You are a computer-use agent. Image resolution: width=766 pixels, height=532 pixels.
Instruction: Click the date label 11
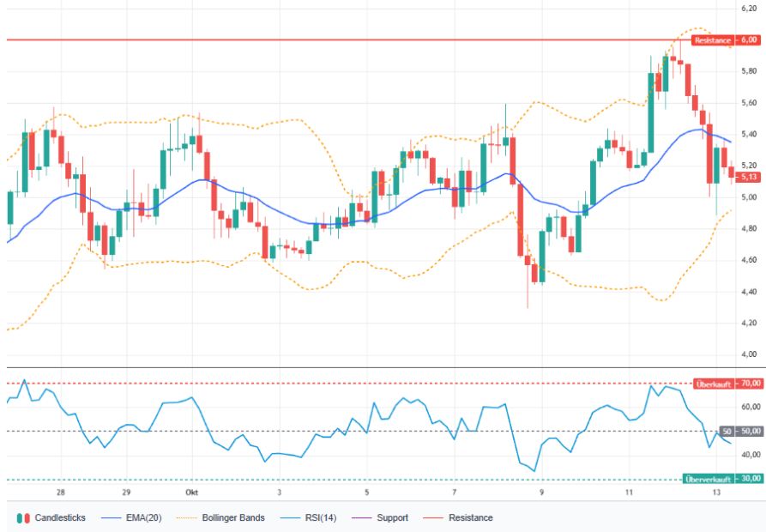click(629, 493)
